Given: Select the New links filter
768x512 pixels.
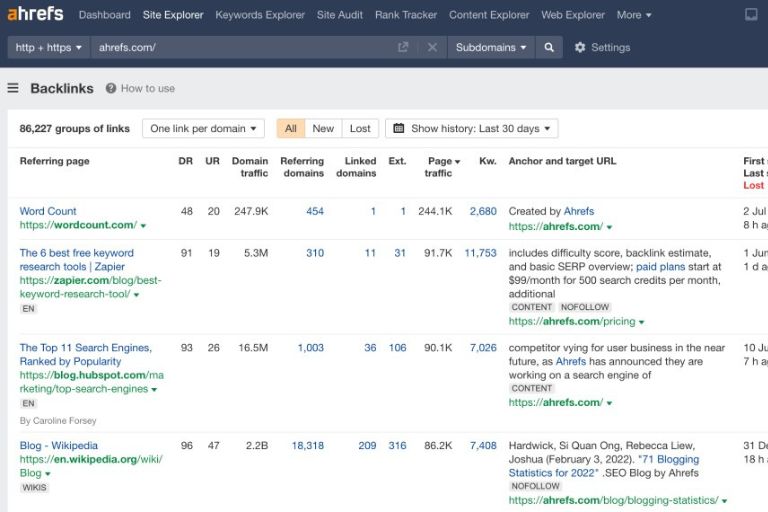Looking at the screenshot, I should point(323,128).
